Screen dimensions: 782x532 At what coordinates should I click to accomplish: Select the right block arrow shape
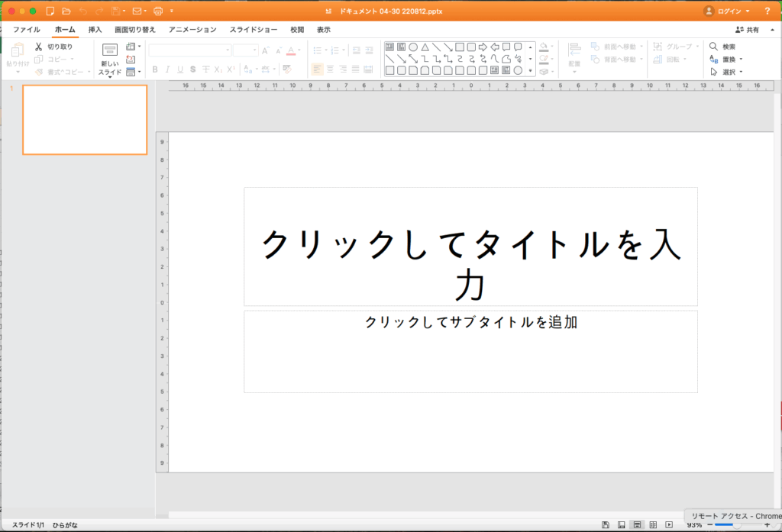pyautogui.click(x=483, y=47)
